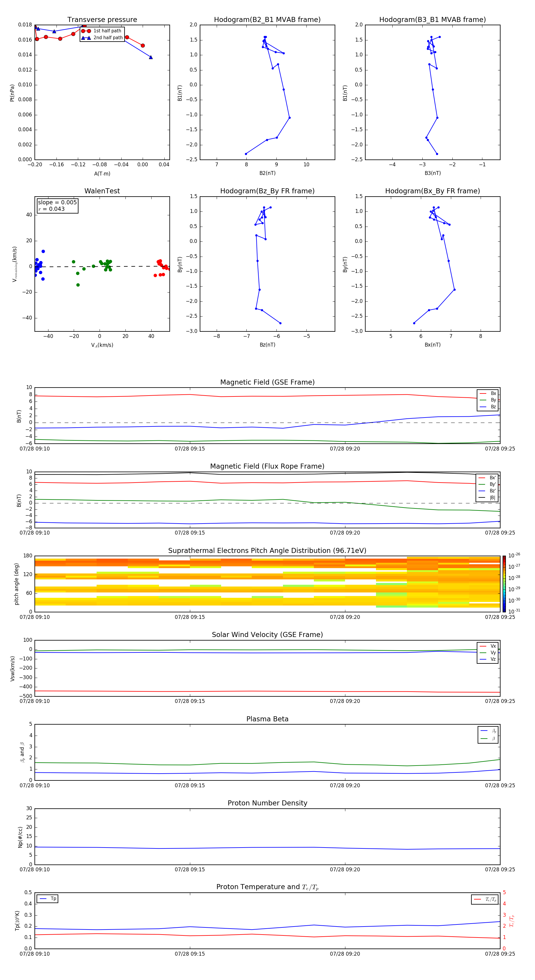Click the βp legend entry in Plasma Beta plot
Screen dimensions: 535x980
point(489,731)
